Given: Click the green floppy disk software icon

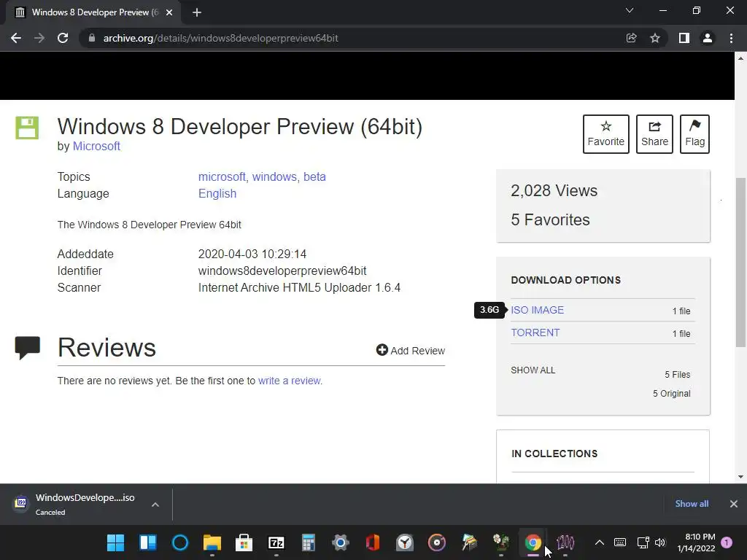Looking at the screenshot, I should tap(27, 128).
